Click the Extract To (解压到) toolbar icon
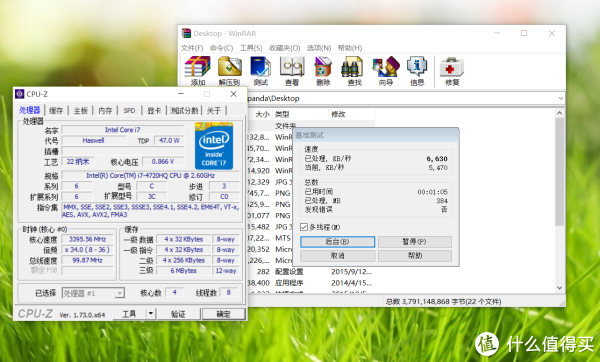This screenshot has height=362, width=600. (x=229, y=71)
